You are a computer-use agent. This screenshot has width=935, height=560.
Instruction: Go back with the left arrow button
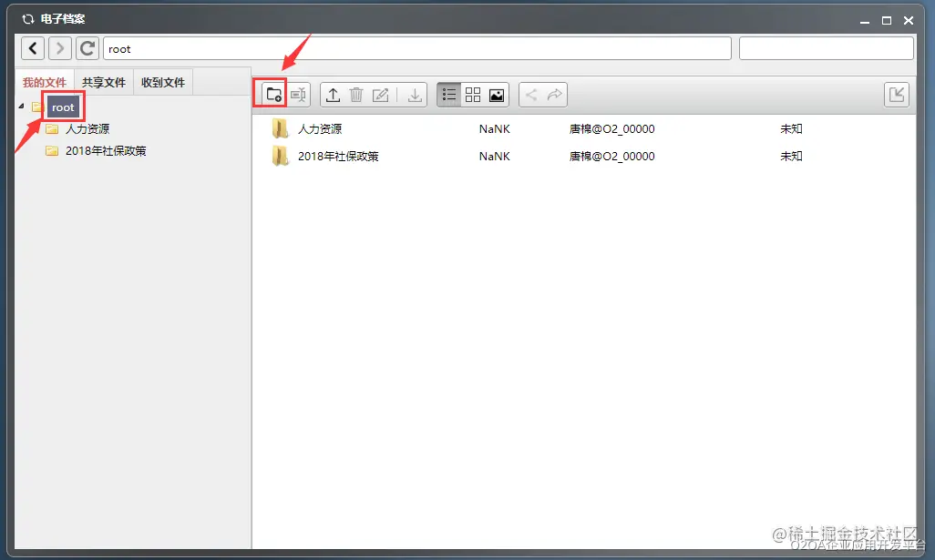[33, 48]
